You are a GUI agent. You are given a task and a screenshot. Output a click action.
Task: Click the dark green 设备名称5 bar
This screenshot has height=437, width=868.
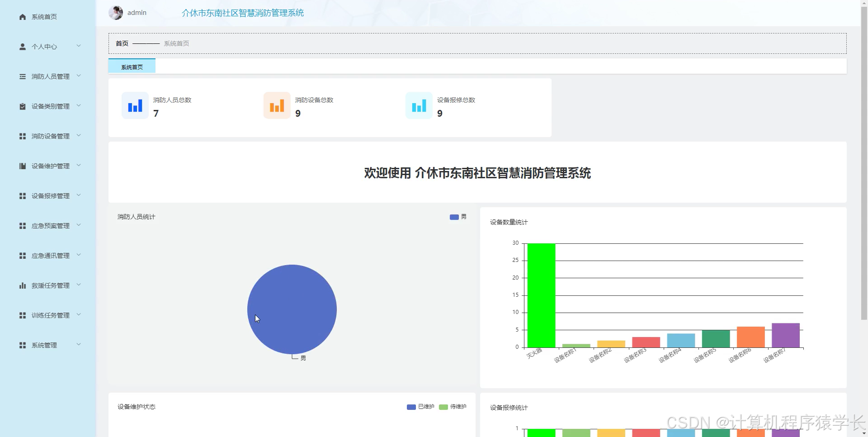(716, 339)
